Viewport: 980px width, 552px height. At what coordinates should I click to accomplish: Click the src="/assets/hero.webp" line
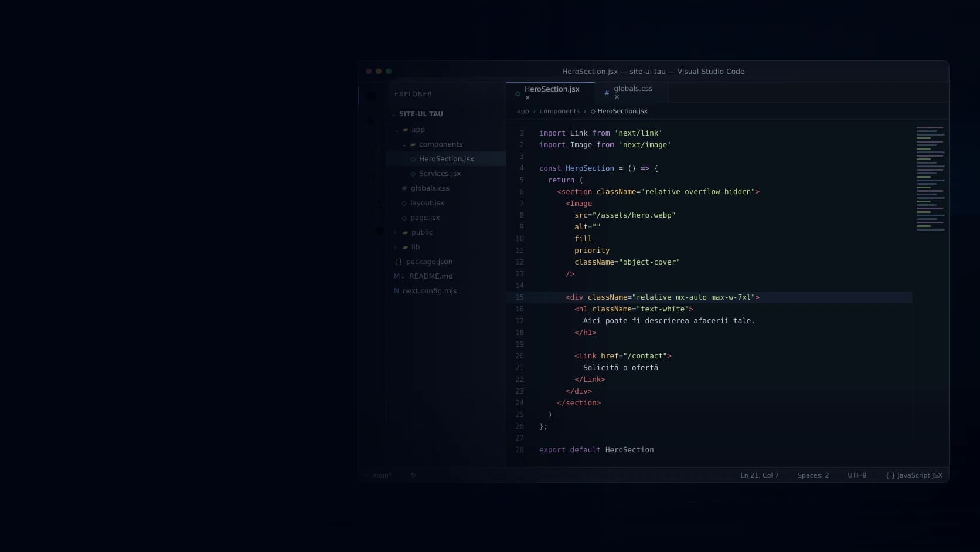click(x=625, y=215)
